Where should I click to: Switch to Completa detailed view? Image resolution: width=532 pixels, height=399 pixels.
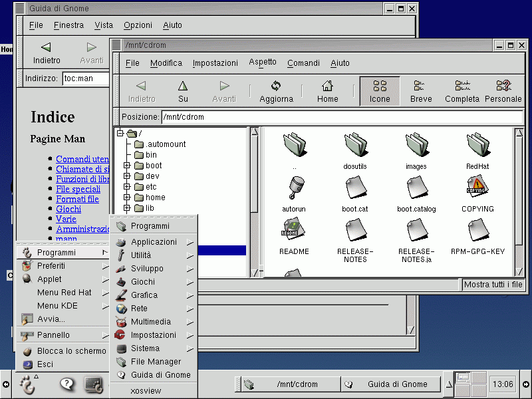pyautogui.click(x=462, y=91)
